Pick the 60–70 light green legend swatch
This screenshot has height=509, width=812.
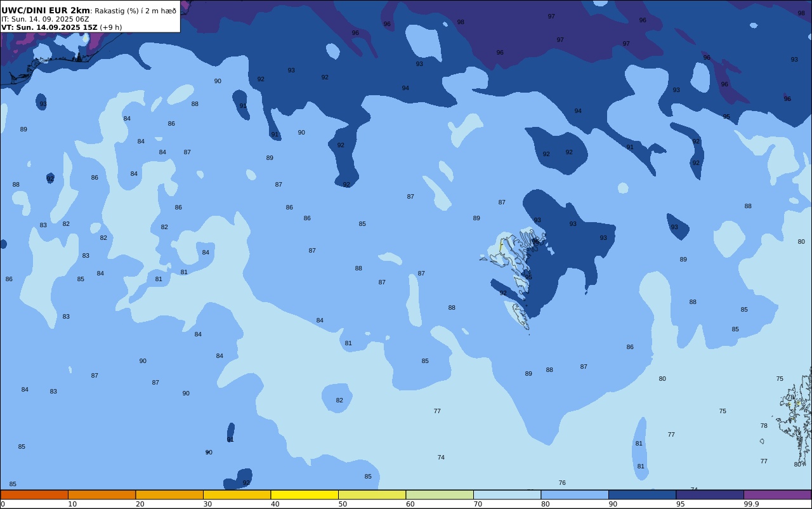click(440, 494)
